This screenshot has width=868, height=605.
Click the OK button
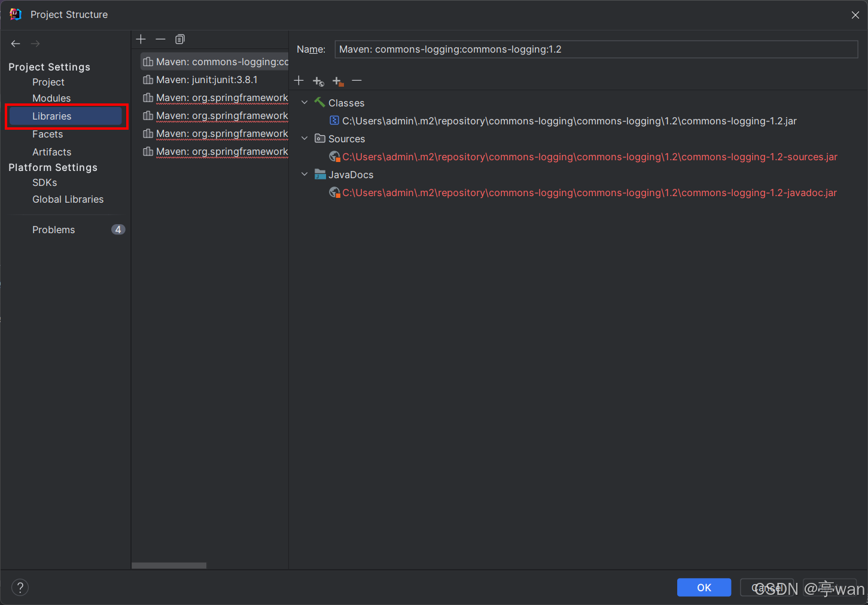(704, 588)
